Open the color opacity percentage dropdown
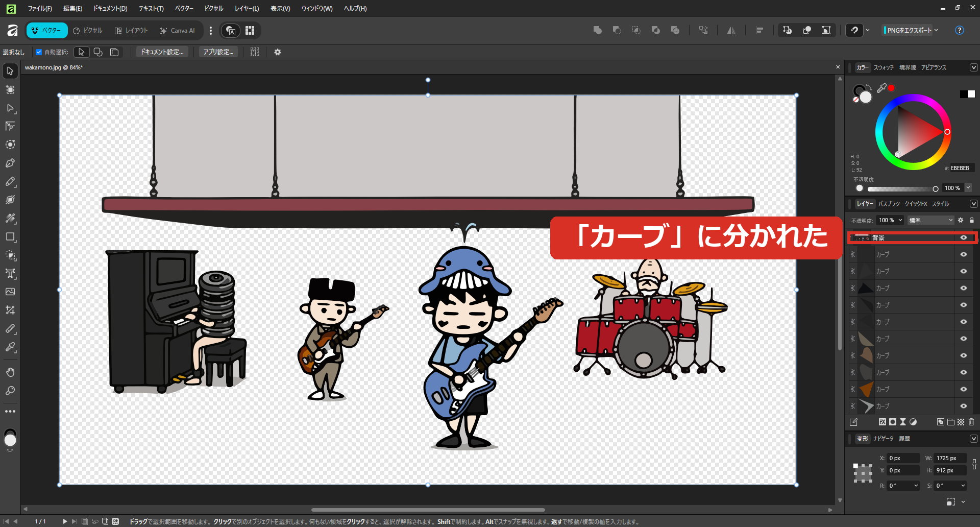 click(968, 188)
